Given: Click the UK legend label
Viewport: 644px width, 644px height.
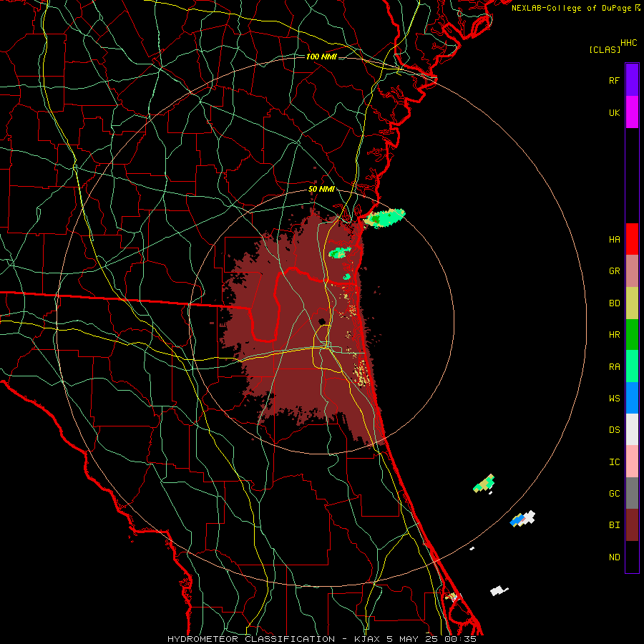Looking at the screenshot, I should 614,113.
